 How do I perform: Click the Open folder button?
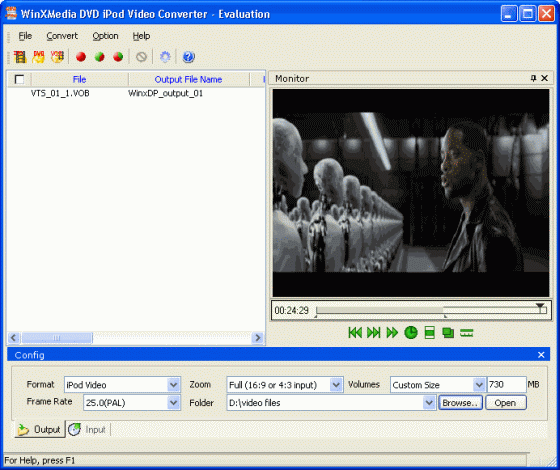(x=505, y=403)
